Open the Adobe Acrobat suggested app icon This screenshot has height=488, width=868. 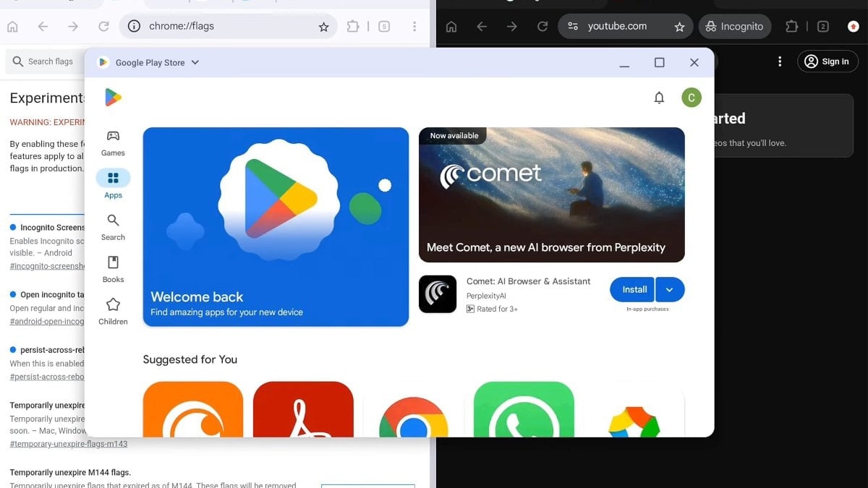point(303,412)
